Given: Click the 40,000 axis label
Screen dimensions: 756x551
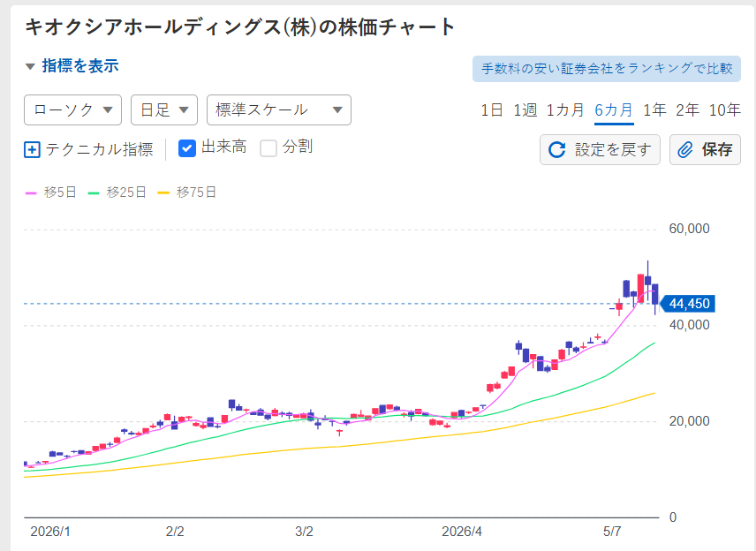Looking at the screenshot, I should [689, 325].
